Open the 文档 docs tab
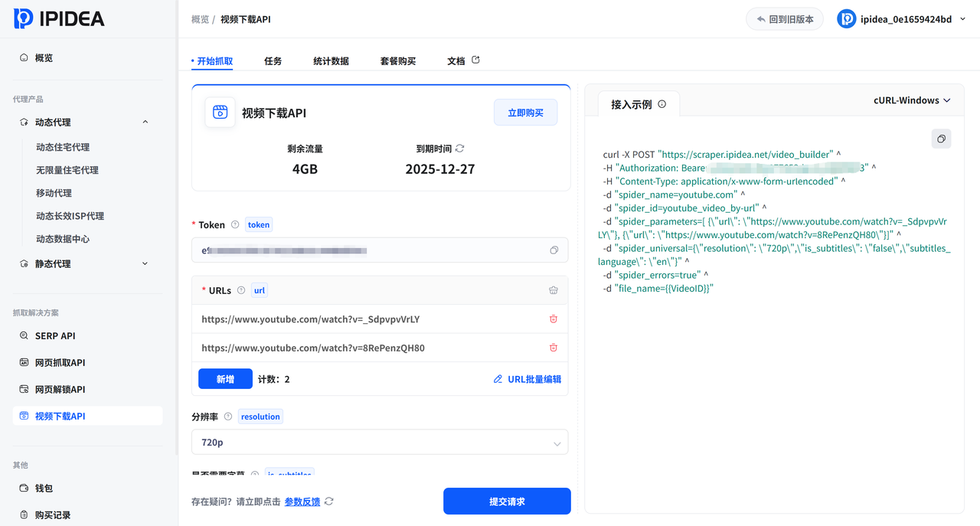980x526 pixels. (456, 60)
